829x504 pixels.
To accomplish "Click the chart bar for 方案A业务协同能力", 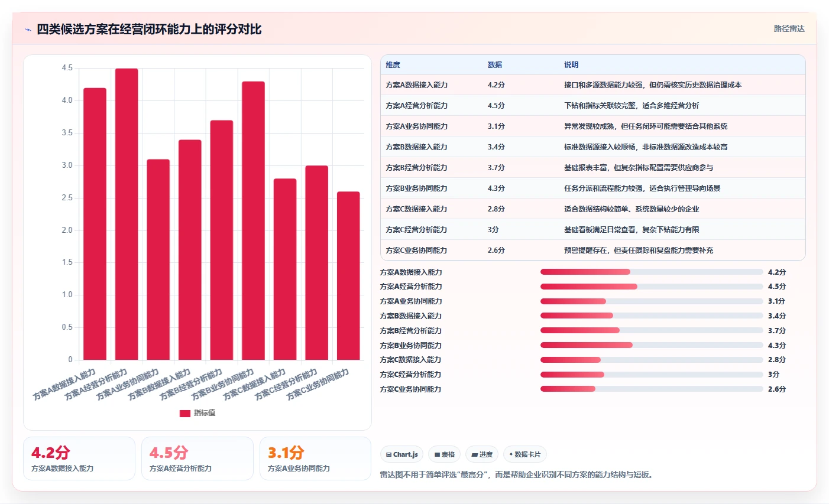I will (158, 259).
